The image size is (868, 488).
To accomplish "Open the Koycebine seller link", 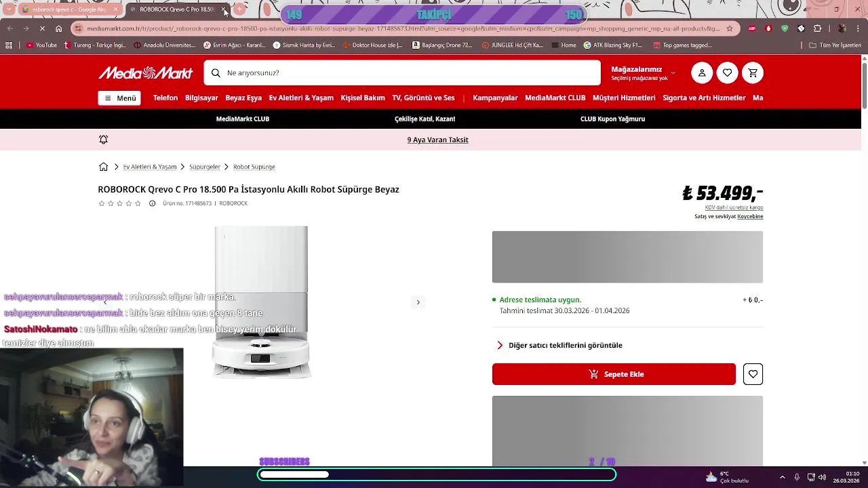I will (750, 216).
